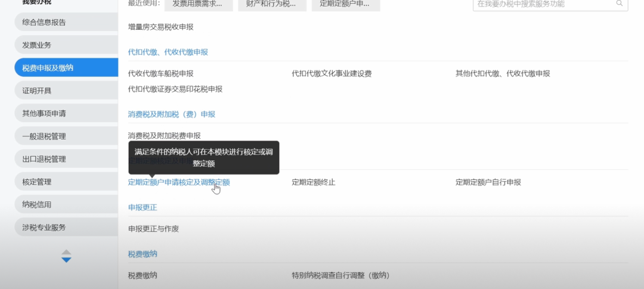Open recent item 定期定额户申...

tap(346, 4)
